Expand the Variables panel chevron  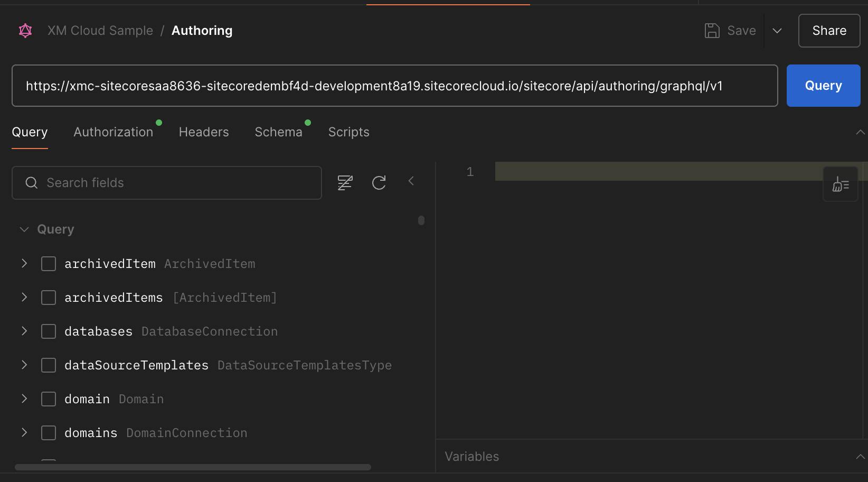coord(860,456)
